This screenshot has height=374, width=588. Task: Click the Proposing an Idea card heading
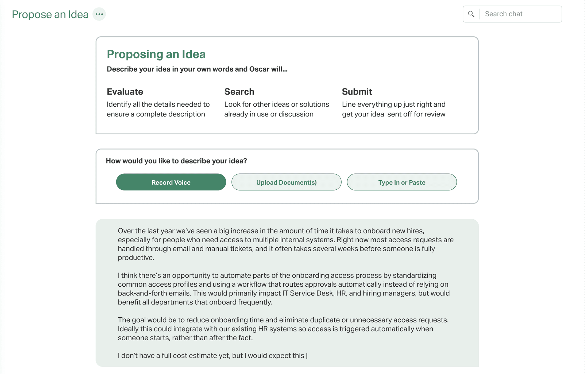tap(156, 54)
